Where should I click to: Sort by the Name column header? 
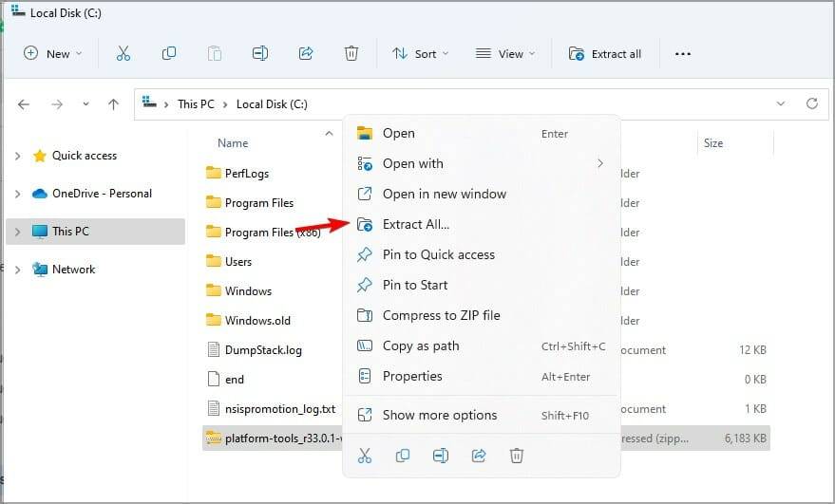233,143
